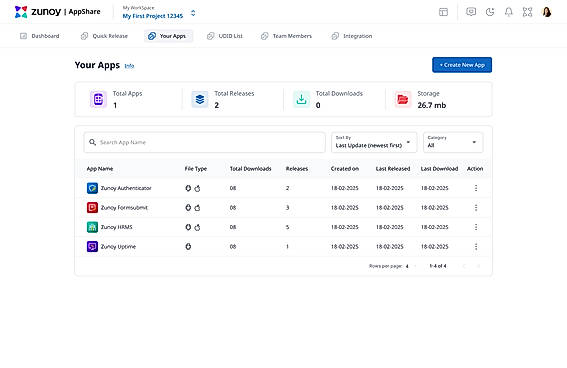Click the Total Downloads icon
This screenshot has height=368, width=567.
pyautogui.click(x=301, y=99)
